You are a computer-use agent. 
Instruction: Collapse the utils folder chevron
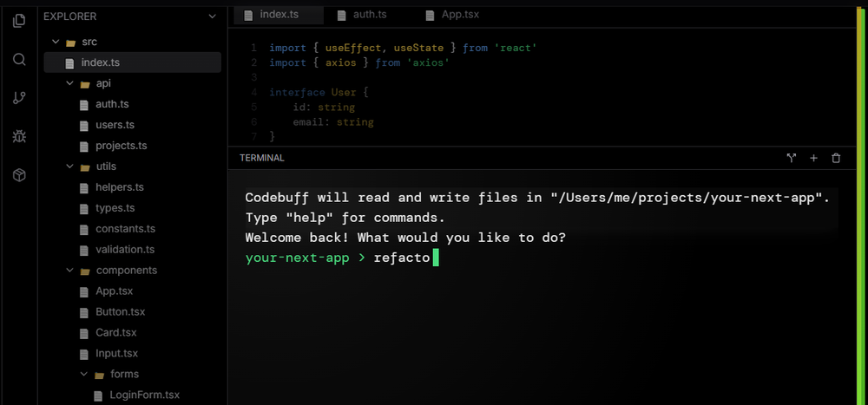coord(69,167)
